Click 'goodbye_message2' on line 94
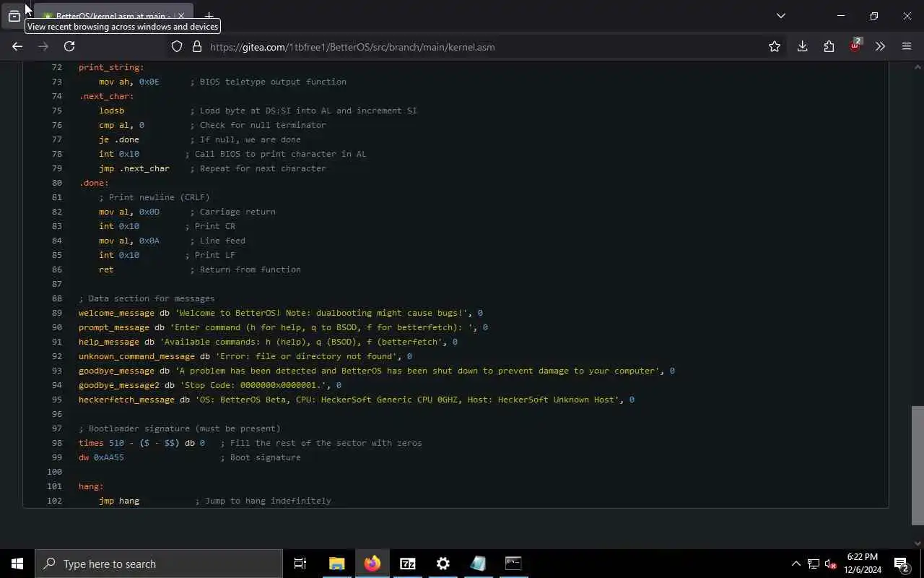Image resolution: width=924 pixels, height=578 pixels. 119,385
